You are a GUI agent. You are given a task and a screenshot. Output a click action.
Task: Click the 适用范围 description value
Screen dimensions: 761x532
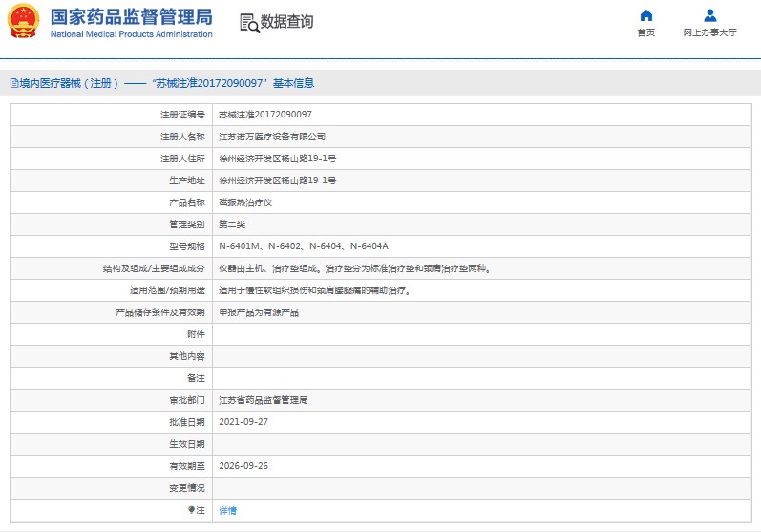(x=314, y=290)
